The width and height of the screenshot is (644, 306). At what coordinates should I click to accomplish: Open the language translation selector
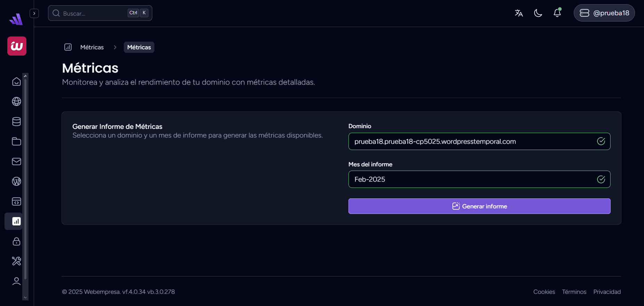point(519,13)
